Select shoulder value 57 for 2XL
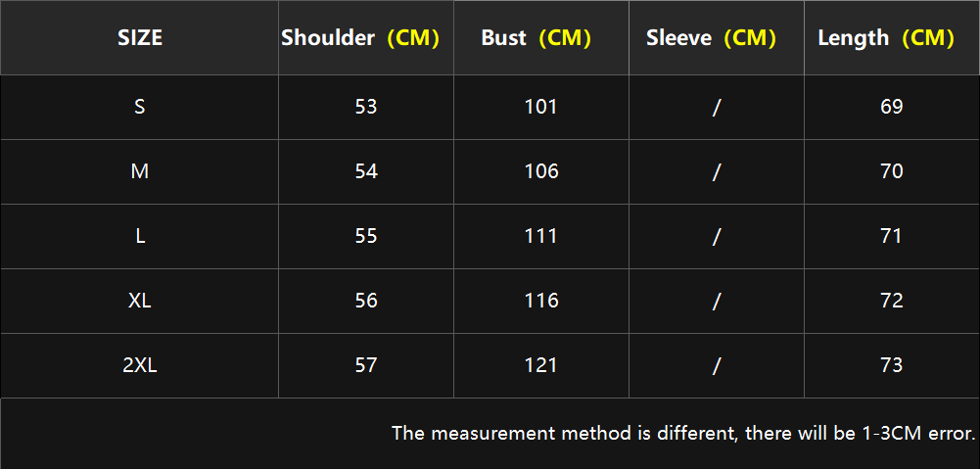The image size is (980, 470). pos(366,365)
